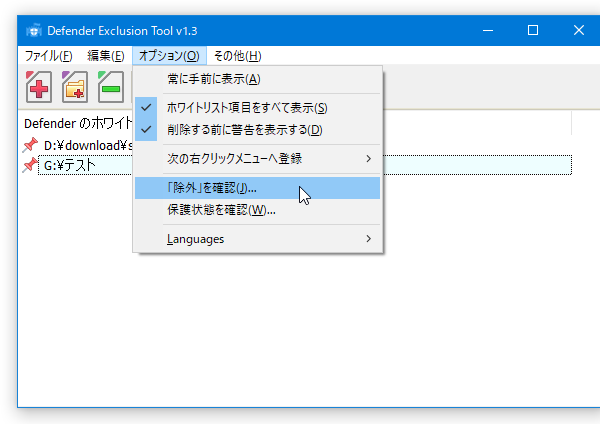Click the red plus add-file toolbar icon
The width and height of the screenshot is (600, 424).
(x=39, y=87)
